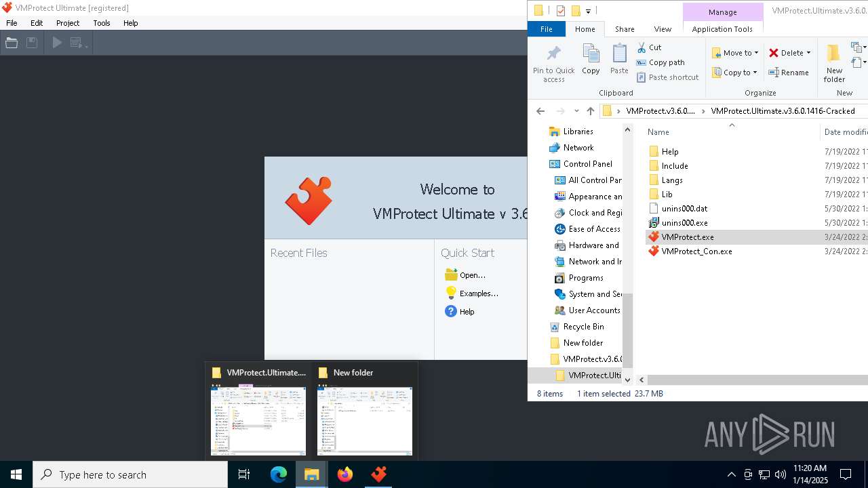Click the Compile play icon in VMProtect toolbar

(x=57, y=43)
